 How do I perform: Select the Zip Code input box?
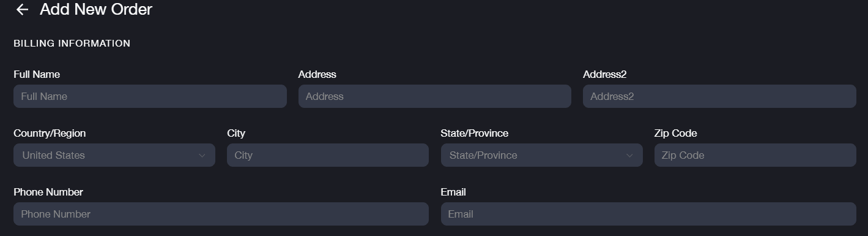coord(755,155)
